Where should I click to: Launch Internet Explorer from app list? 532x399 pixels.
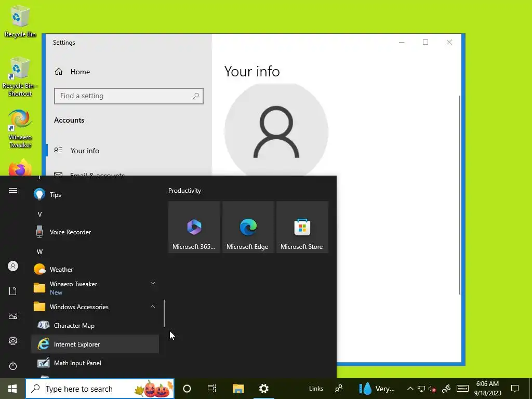(95, 344)
